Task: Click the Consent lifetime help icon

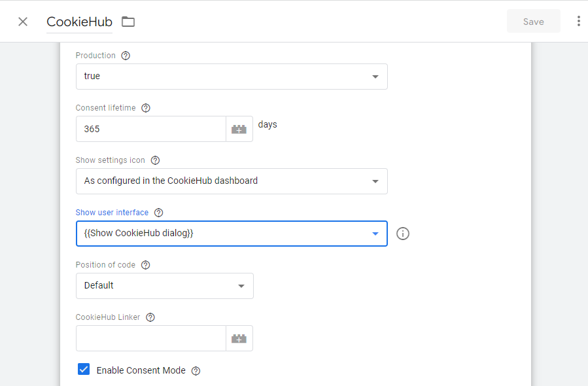Action: coord(145,107)
